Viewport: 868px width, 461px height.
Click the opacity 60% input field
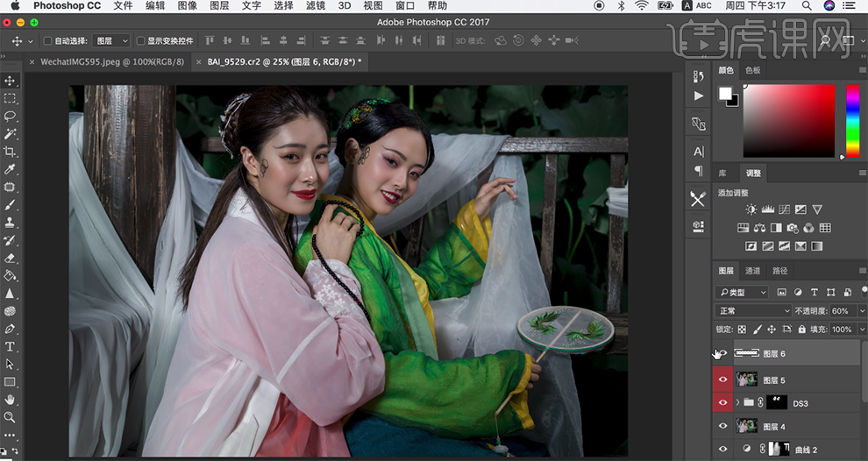(839, 311)
